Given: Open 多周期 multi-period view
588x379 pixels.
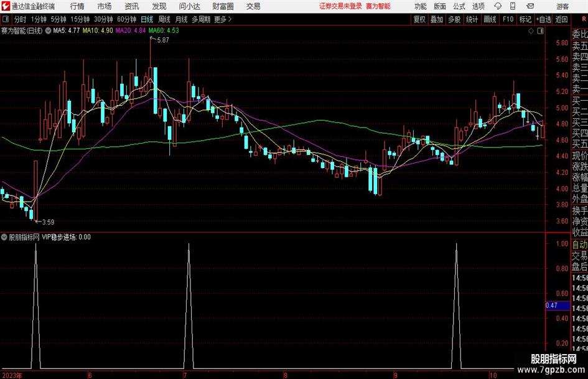Looking at the screenshot, I should 200,19.
